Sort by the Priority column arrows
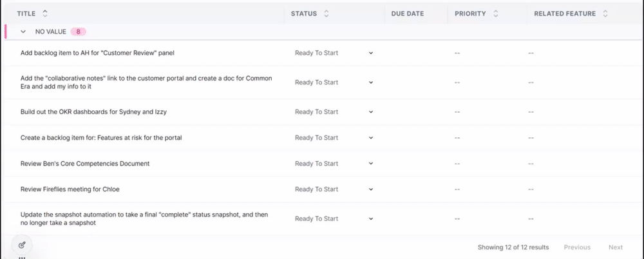 (495, 14)
